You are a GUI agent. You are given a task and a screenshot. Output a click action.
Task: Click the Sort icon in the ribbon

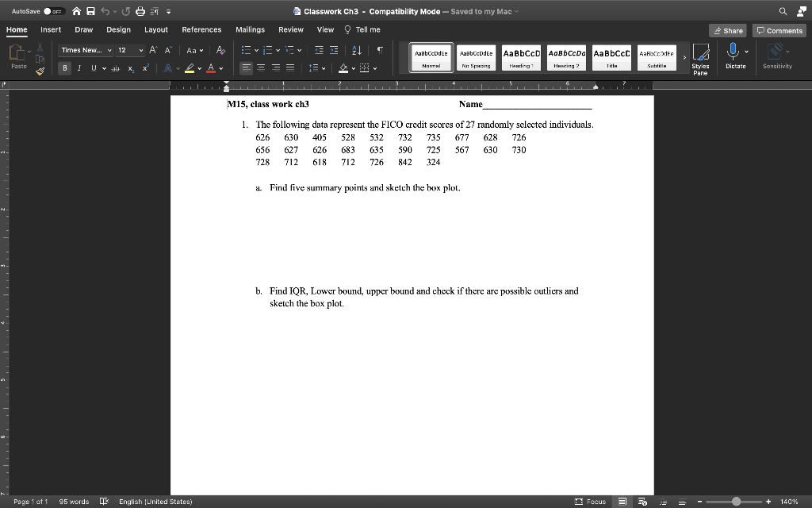point(357,50)
